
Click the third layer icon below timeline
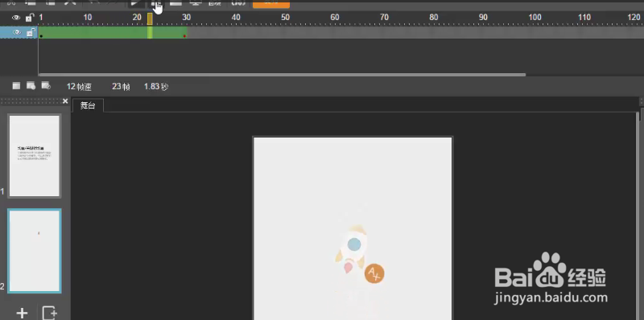point(46,86)
